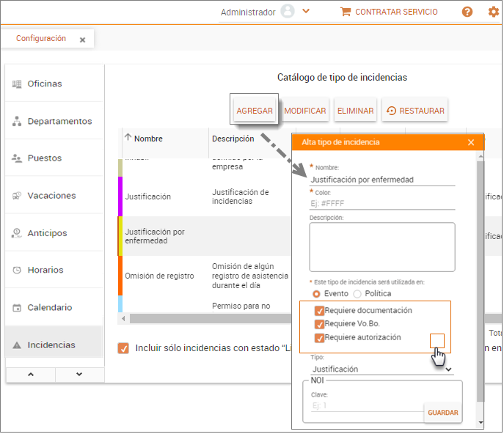Close the Alta tipo de incidencia dialog
This screenshot has height=434, width=504.
coord(471,142)
